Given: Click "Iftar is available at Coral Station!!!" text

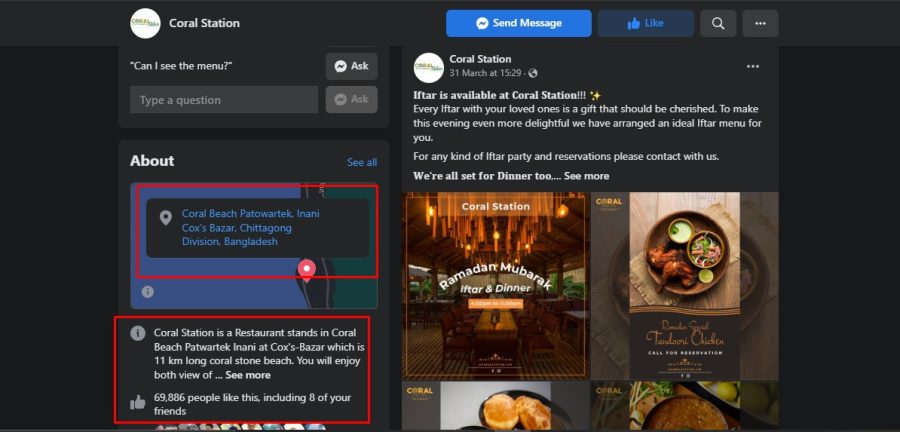Looking at the screenshot, I should point(499,95).
